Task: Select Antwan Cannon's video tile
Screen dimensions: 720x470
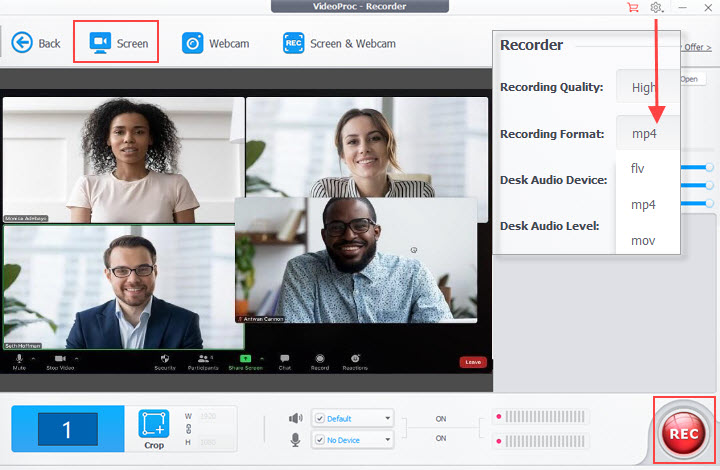Action: [x=356, y=260]
